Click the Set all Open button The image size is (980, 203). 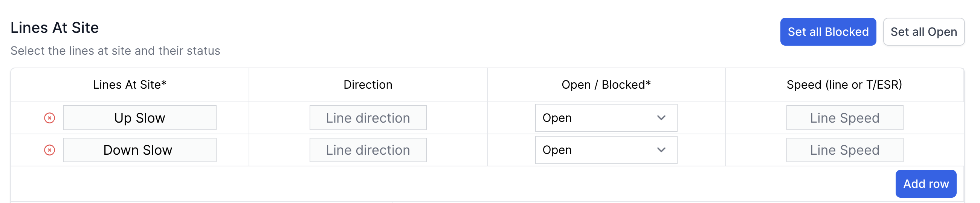[x=923, y=32]
